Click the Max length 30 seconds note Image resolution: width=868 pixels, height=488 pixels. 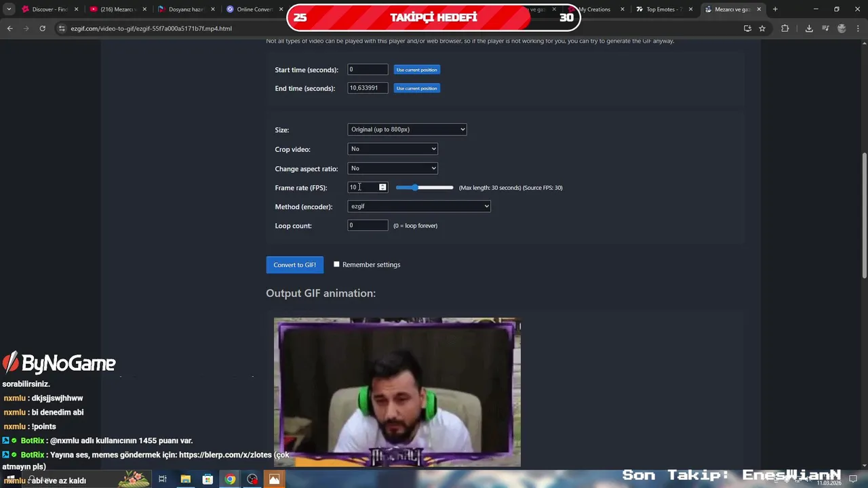(x=490, y=188)
